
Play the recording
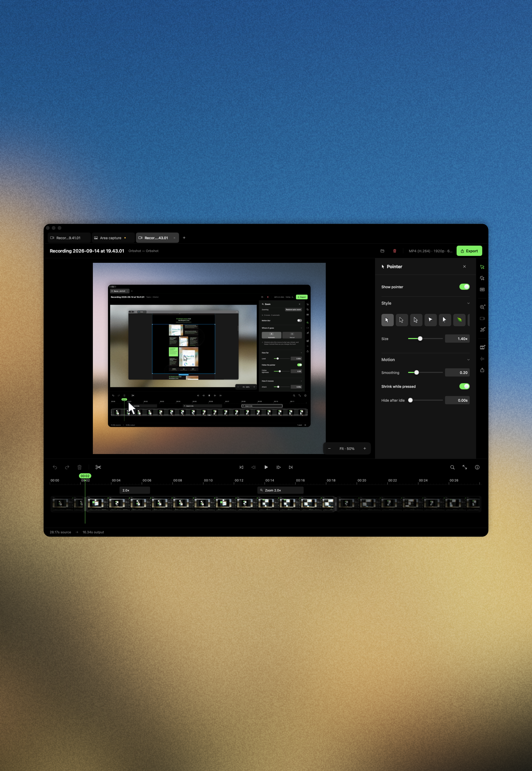click(x=266, y=467)
